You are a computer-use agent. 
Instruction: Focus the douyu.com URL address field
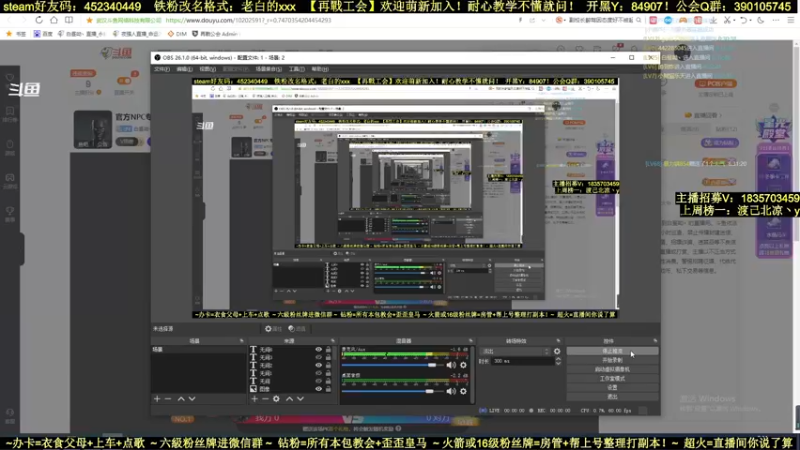248,20
